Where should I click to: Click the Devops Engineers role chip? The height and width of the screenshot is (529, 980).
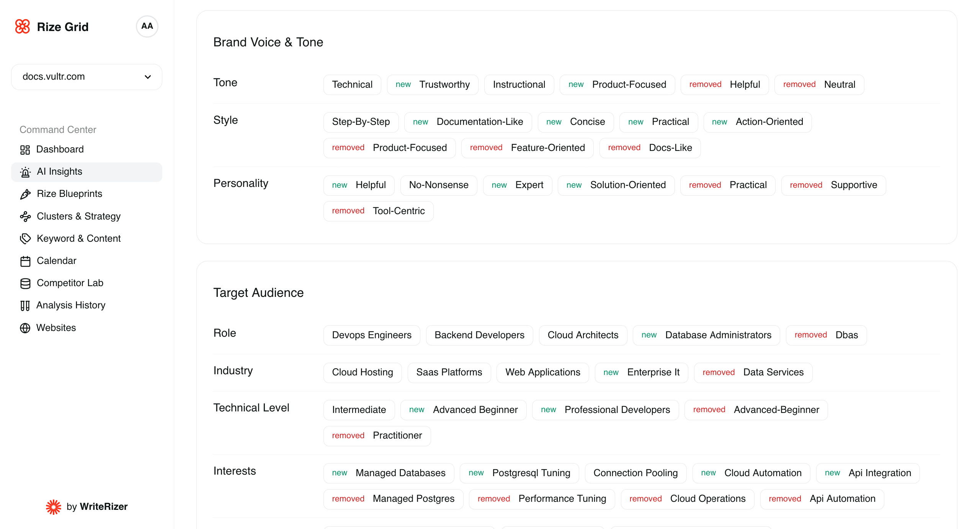pyautogui.click(x=371, y=335)
